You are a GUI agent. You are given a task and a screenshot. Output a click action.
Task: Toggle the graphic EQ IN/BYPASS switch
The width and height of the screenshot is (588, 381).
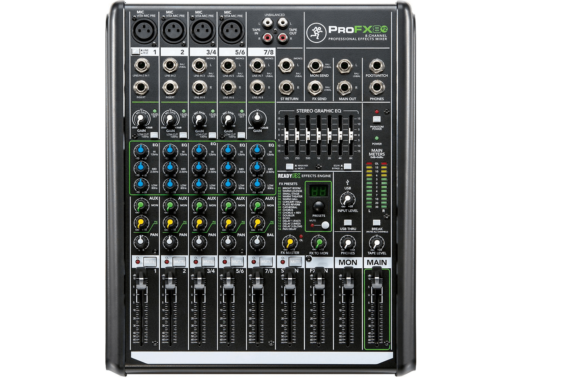[x=347, y=167]
